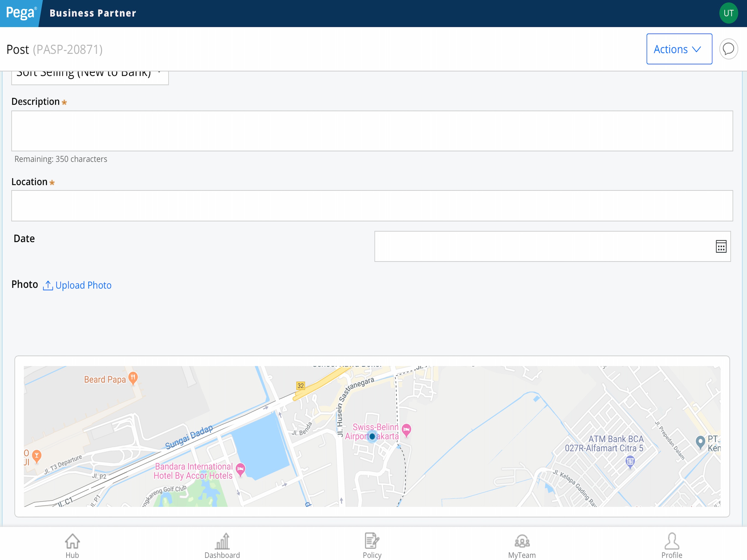Click the Post (PASP-20871) heading

[54, 50]
